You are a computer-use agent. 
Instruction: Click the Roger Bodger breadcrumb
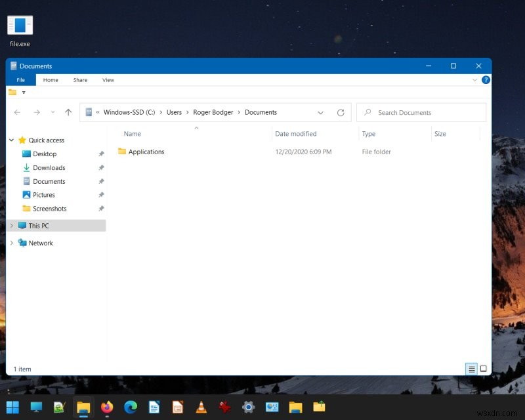point(213,112)
